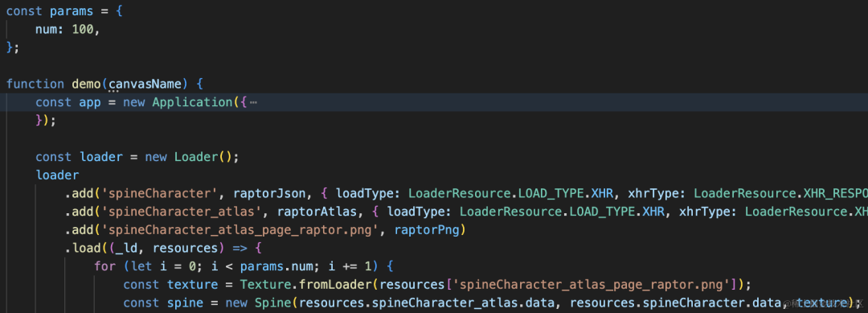The image size is (868, 313).
Task: Expand the folded Application({…}) ellipsis marker
Action: [253, 102]
